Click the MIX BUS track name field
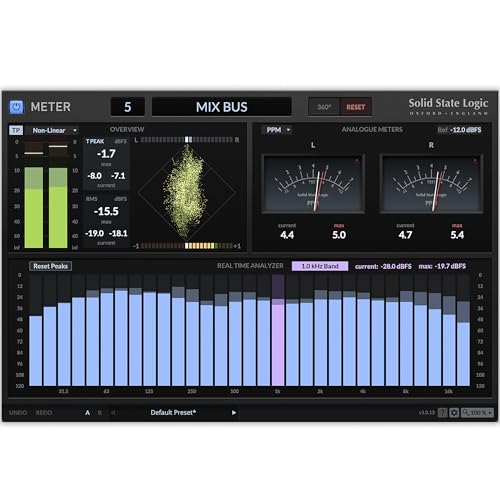This screenshot has height=500, width=500. pos(222,107)
